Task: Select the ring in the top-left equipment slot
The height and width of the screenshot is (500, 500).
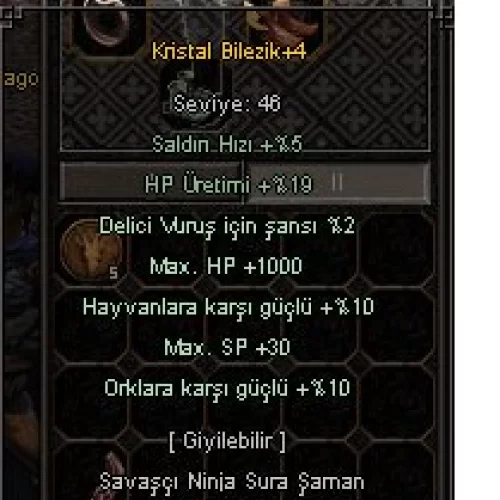Action: 106,25
